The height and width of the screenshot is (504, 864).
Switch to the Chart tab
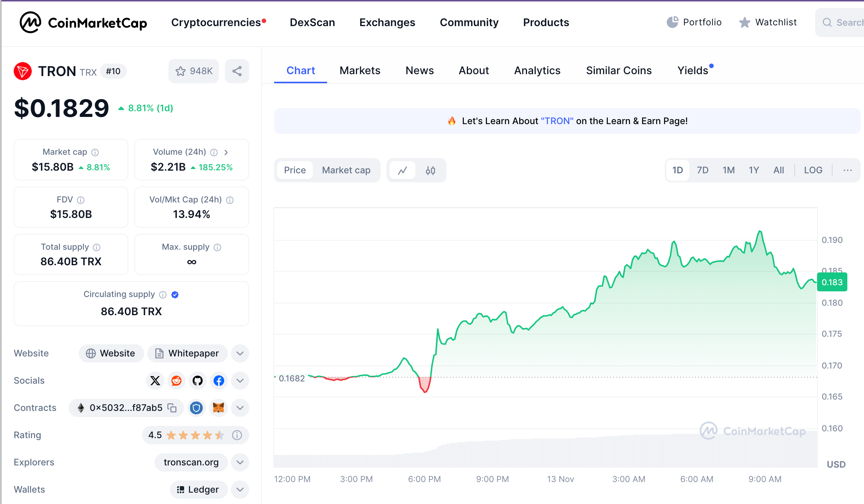301,71
